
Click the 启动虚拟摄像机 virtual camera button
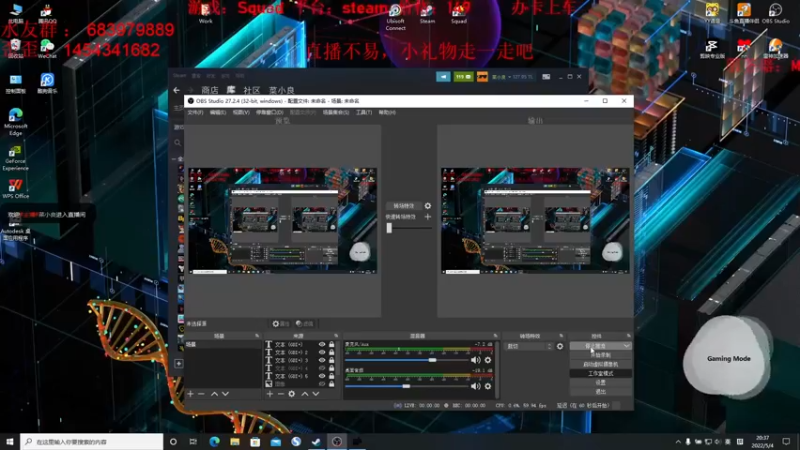(x=601, y=364)
